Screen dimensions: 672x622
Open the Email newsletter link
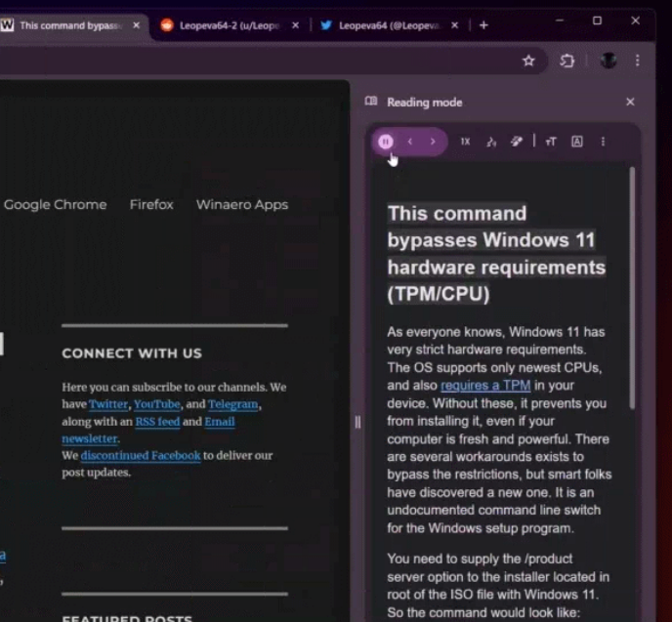(x=220, y=422)
